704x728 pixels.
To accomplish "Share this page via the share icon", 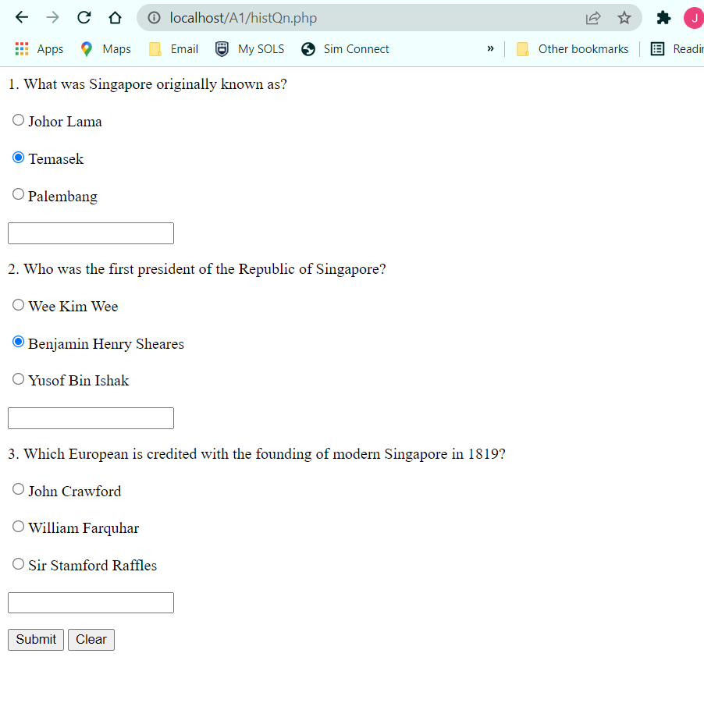I will tap(593, 18).
